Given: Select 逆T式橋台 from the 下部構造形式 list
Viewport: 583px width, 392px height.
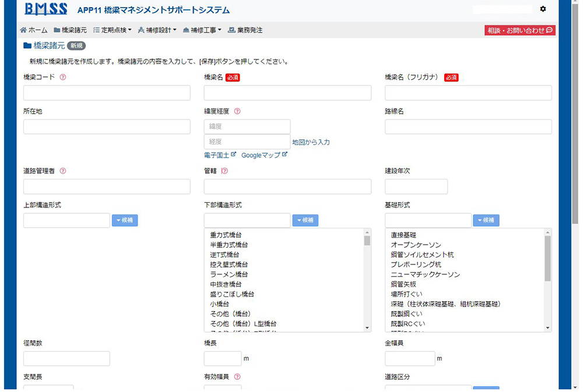Looking at the screenshot, I should (224, 255).
